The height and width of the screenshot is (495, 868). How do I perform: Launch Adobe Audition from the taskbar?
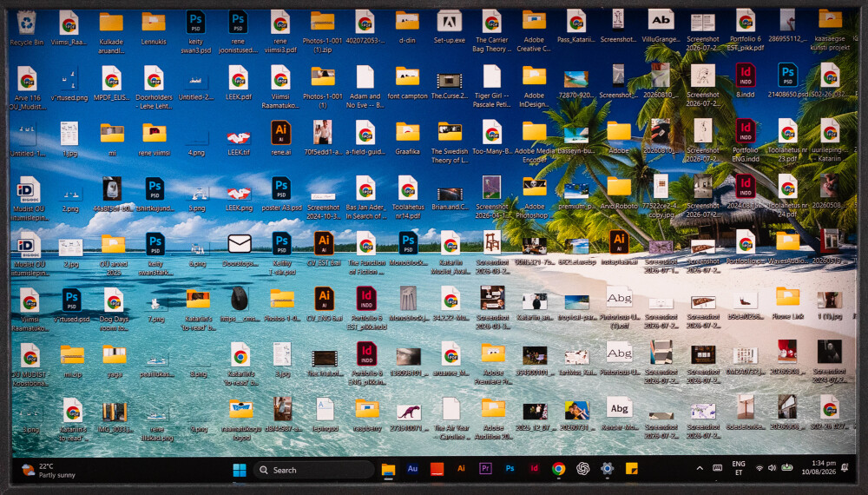(412, 469)
